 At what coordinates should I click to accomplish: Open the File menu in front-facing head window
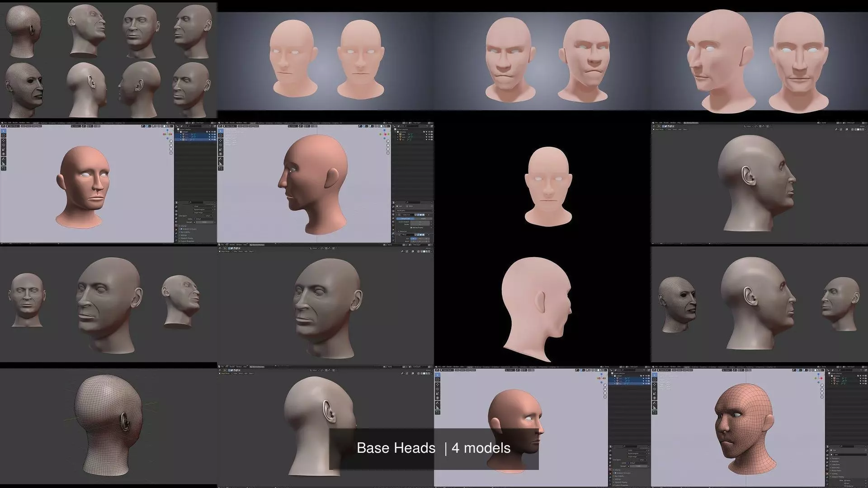[x=5, y=122]
